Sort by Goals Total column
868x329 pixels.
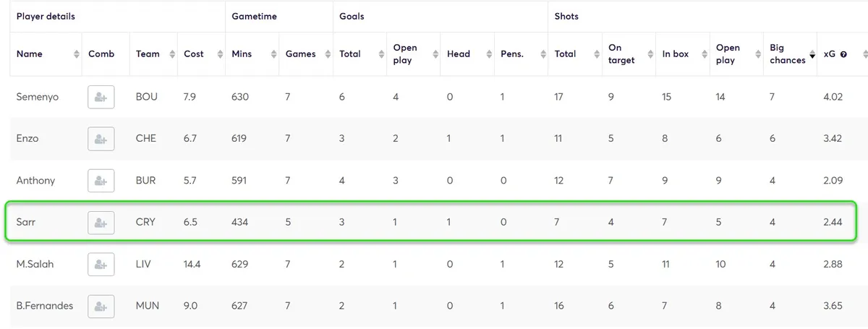click(380, 54)
